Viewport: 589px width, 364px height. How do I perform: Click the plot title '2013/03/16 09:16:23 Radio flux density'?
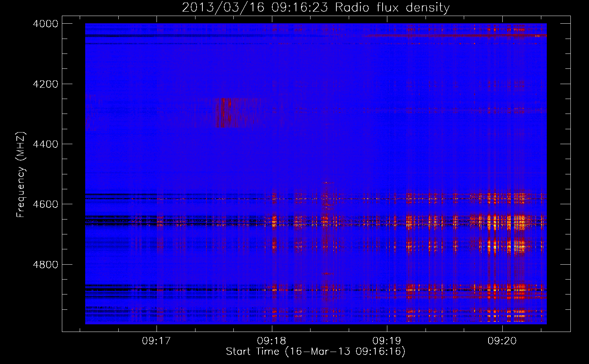(x=316, y=8)
